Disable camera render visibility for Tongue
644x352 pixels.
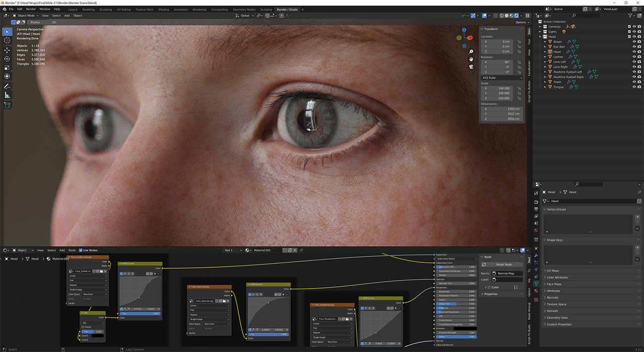pos(640,87)
